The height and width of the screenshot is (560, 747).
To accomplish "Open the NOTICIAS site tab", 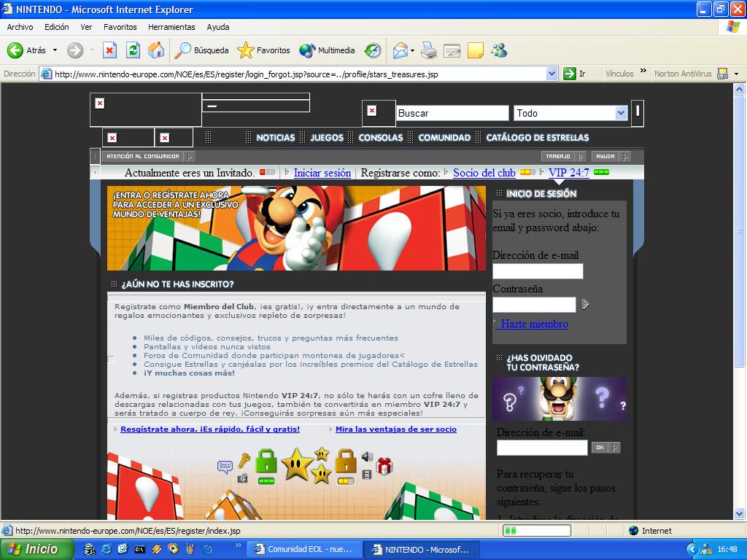I will pyautogui.click(x=276, y=138).
